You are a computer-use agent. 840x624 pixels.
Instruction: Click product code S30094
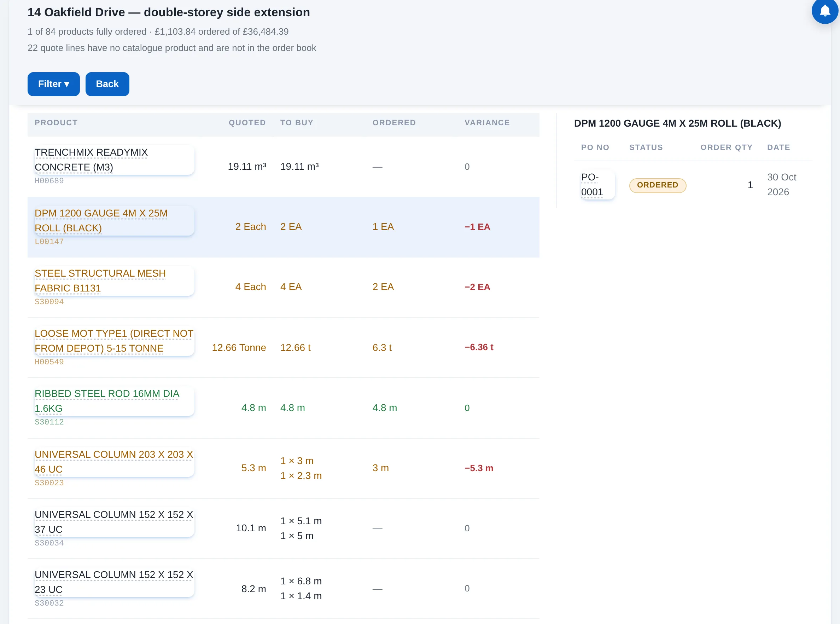pyautogui.click(x=49, y=302)
